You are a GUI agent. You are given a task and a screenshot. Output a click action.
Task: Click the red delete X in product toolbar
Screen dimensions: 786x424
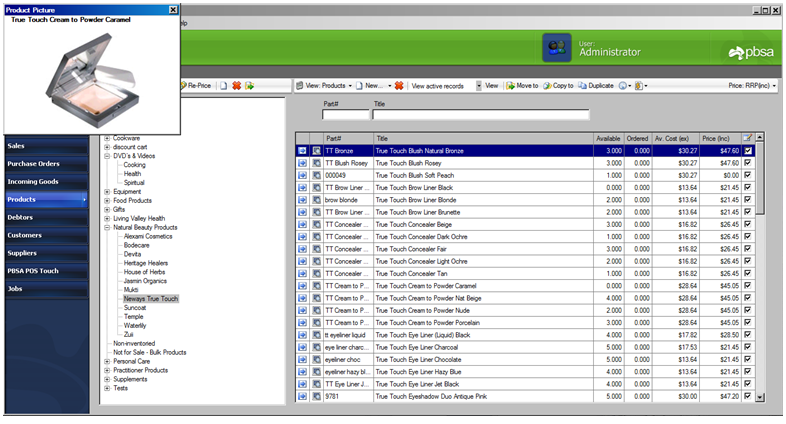tap(399, 86)
